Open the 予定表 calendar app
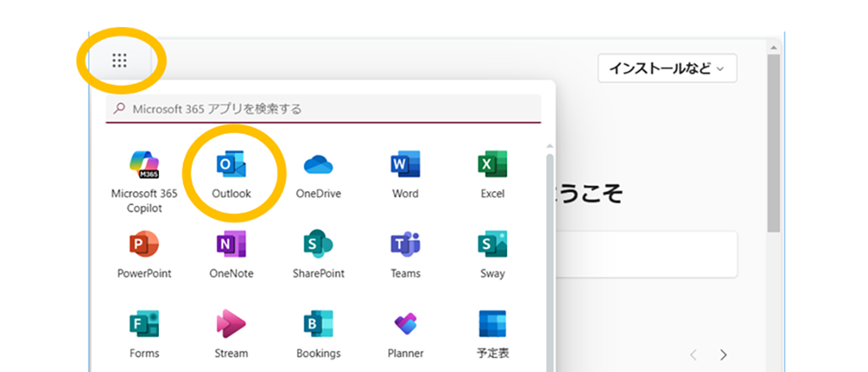Screen dimensions: 868x372 pos(492,325)
